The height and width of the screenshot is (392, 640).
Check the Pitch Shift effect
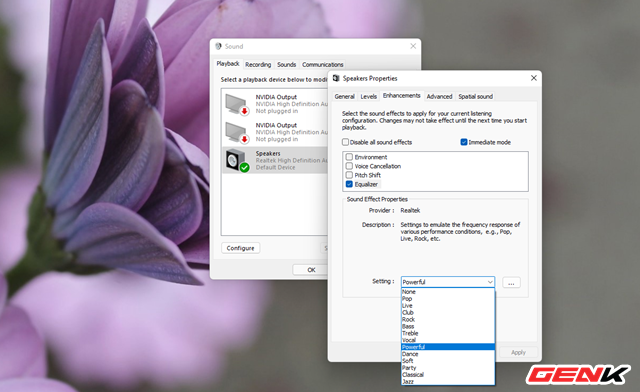[x=349, y=175]
